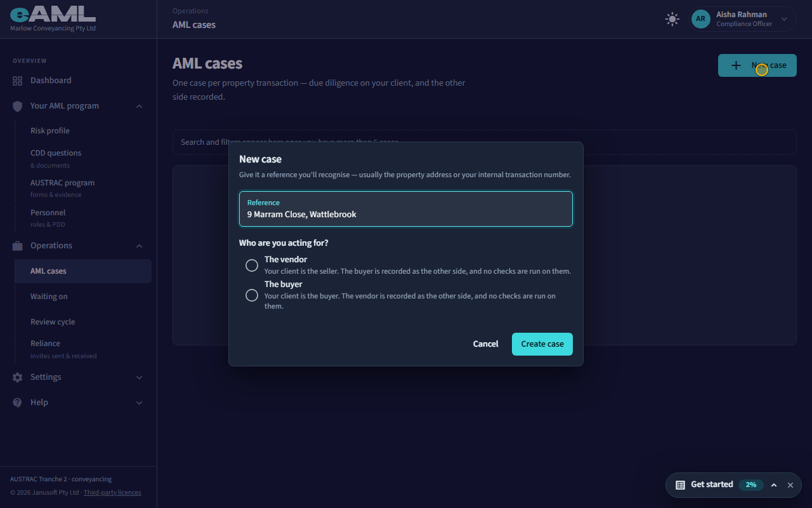Click the Get started checklist icon

point(680,485)
